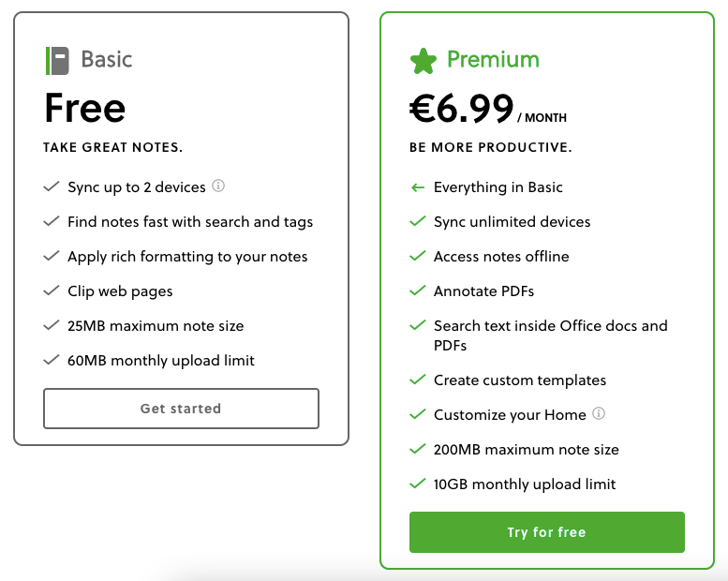Viewport: 728px width, 581px height.
Task: Click Search text inside Office docs and PDFs
Action: pos(551,335)
